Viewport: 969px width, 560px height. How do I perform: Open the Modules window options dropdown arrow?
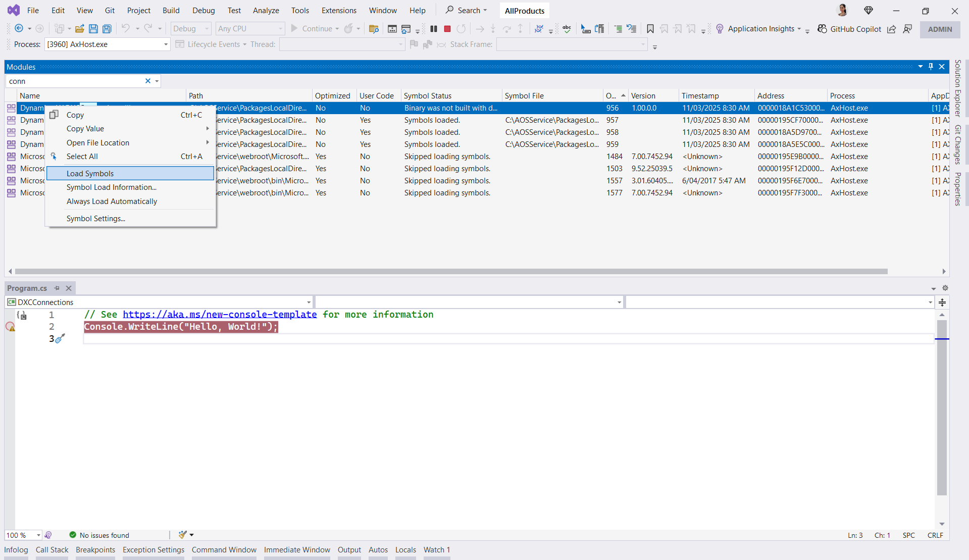921,67
